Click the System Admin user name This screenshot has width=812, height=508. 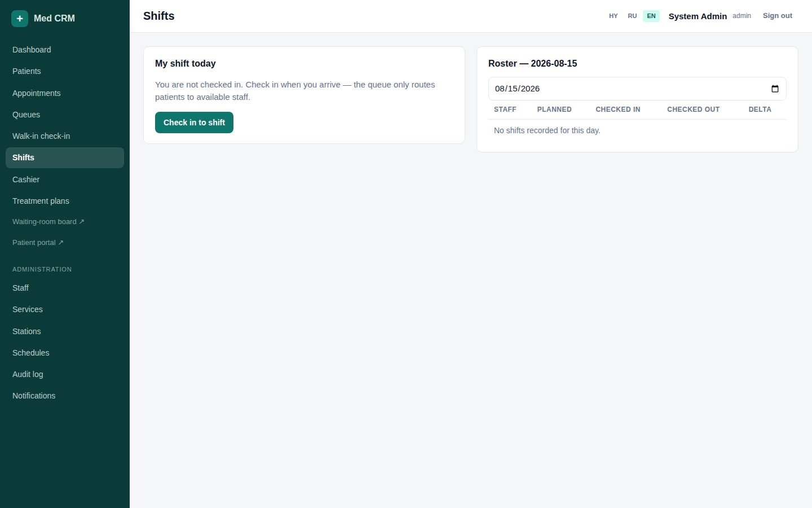point(698,16)
